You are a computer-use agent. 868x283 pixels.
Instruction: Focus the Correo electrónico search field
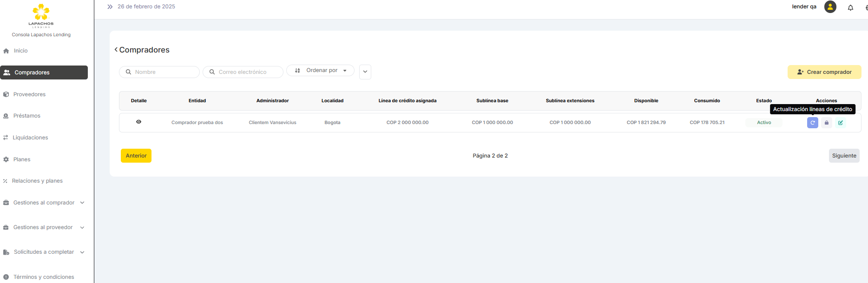[x=246, y=72]
